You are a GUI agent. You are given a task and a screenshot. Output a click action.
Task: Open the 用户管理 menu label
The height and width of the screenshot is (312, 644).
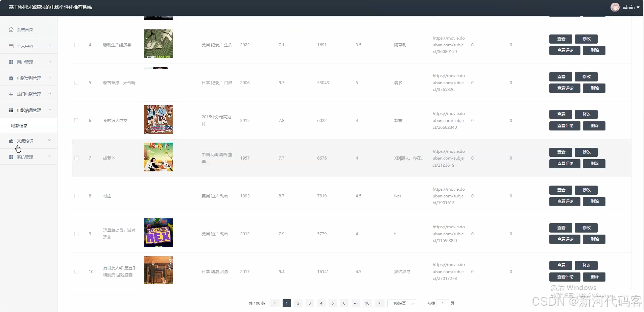click(x=25, y=62)
